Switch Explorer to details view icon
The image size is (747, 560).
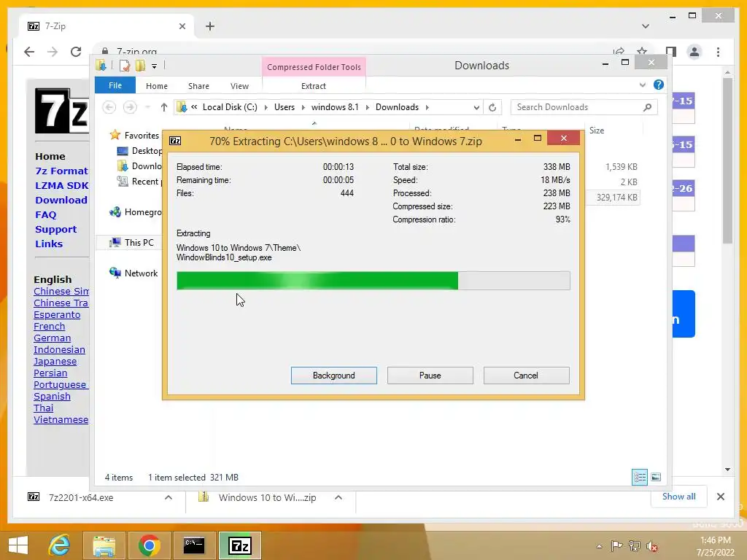tap(639, 477)
